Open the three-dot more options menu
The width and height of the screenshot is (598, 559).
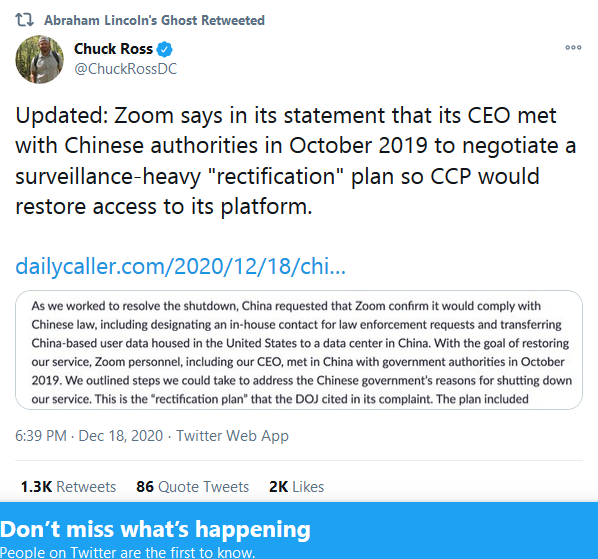pos(573,48)
